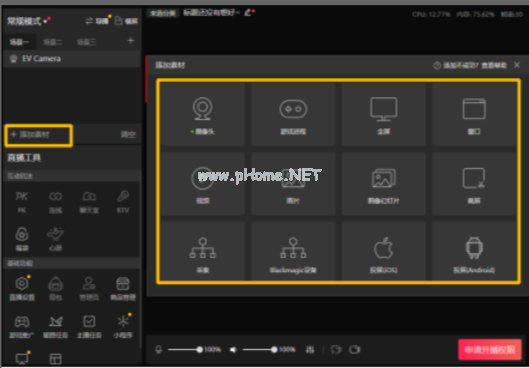This screenshot has height=368, width=529.
Task: Open the backpack icon in tools
Action: 56,289
